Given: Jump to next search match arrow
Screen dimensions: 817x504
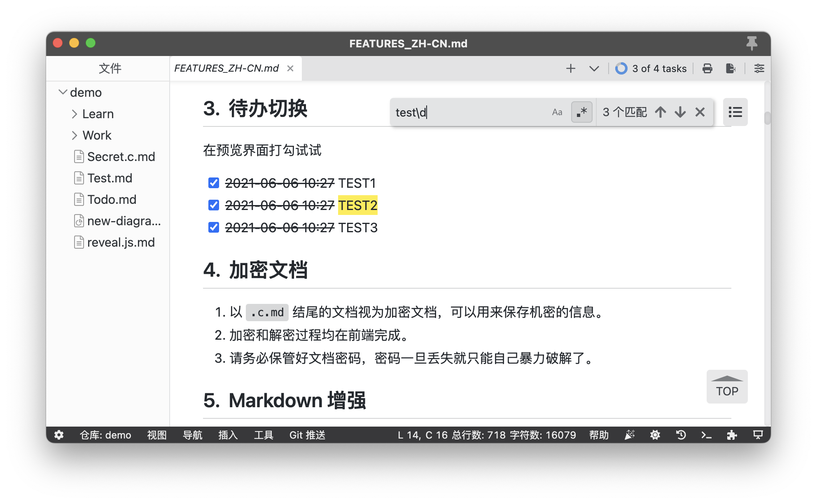Looking at the screenshot, I should pyautogui.click(x=680, y=112).
